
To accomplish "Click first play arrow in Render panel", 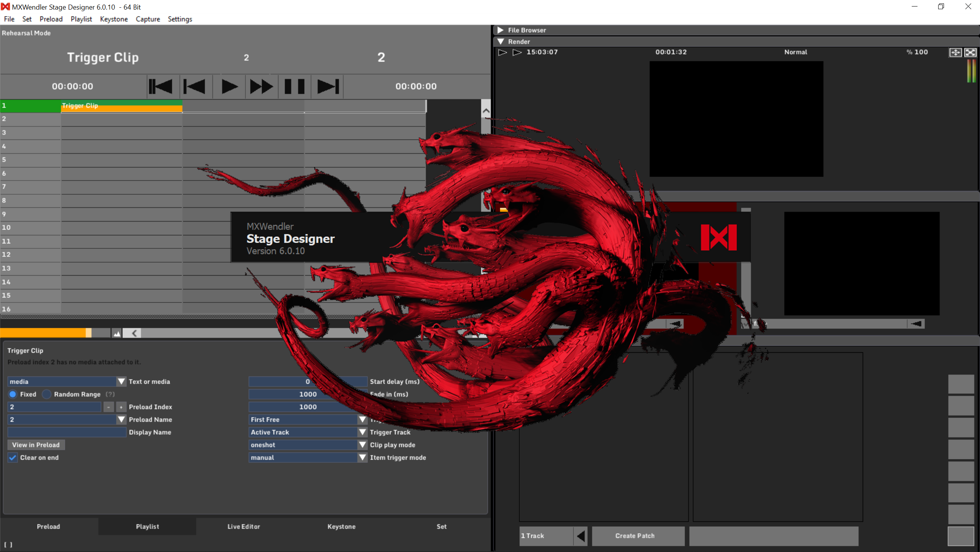I will pos(502,52).
